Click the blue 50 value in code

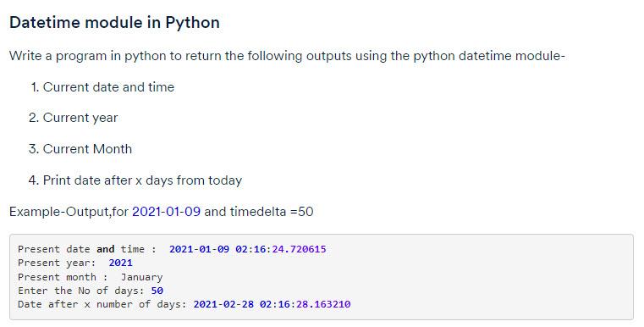pyautogui.click(x=157, y=291)
